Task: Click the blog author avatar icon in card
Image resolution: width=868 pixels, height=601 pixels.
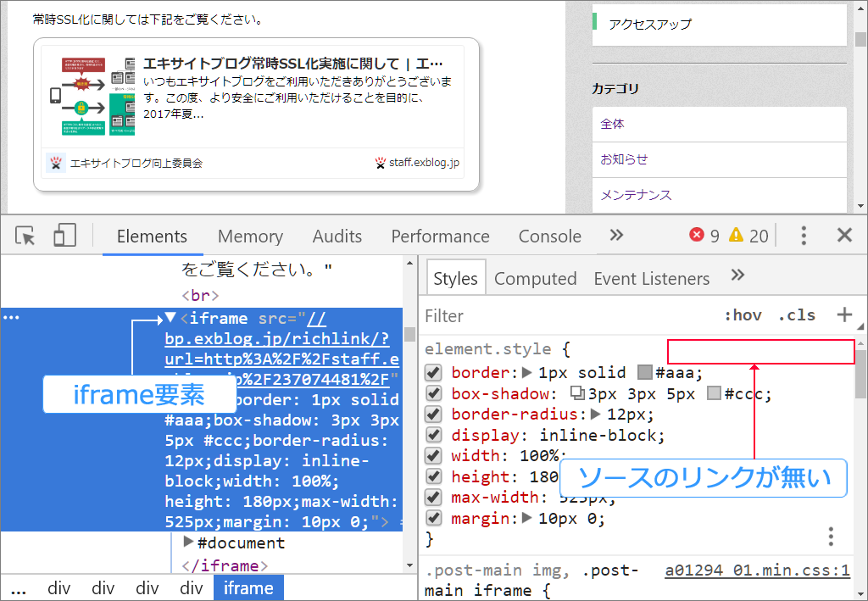Action: pyautogui.click(x=55, y=163)
